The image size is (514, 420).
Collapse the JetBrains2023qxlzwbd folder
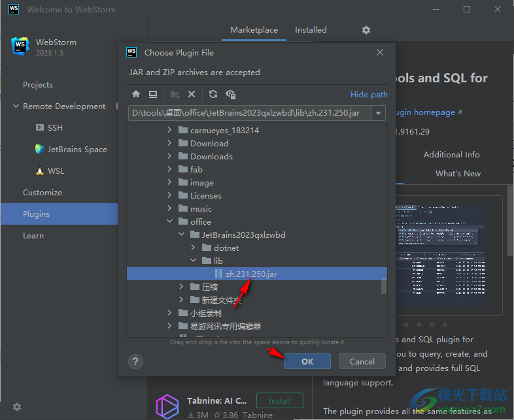tap(181, 234)
